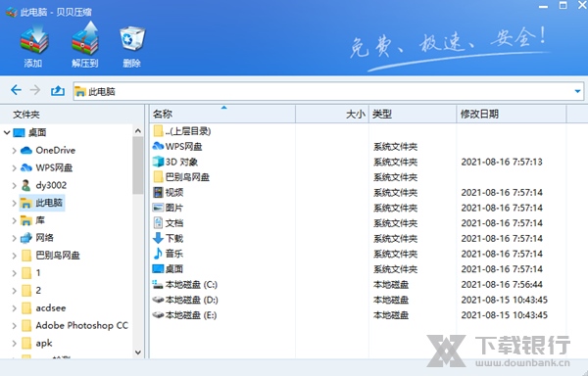Click the 文件夹 panel header label
The height and width of the screenshot is (376, 588).
click(26, 115)
